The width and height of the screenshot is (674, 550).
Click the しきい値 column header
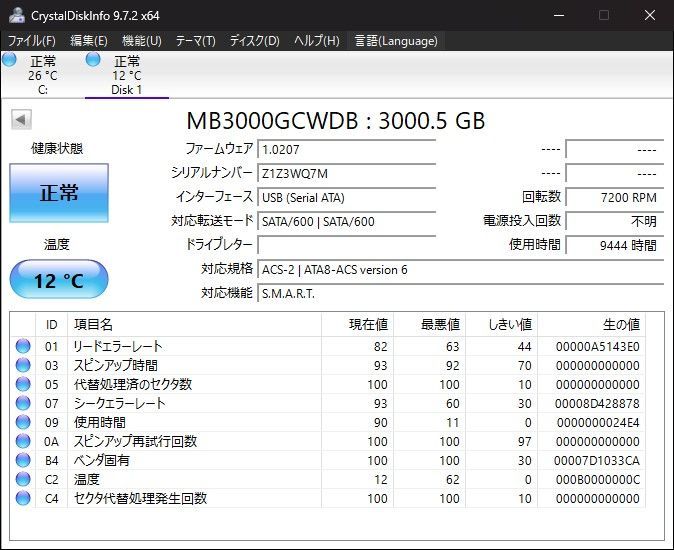point(501,324)
